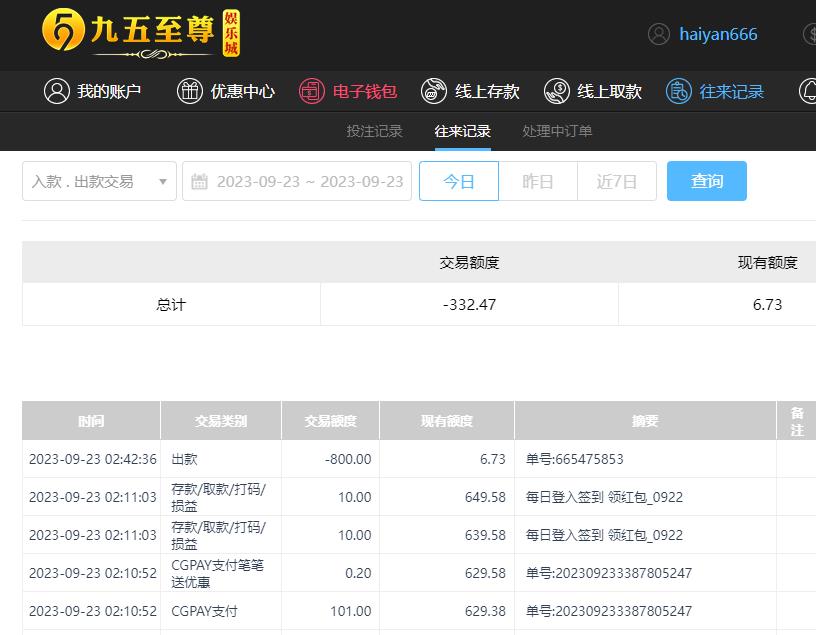
Task: Open the date range picker field
Action: click(x=309, y=181)
